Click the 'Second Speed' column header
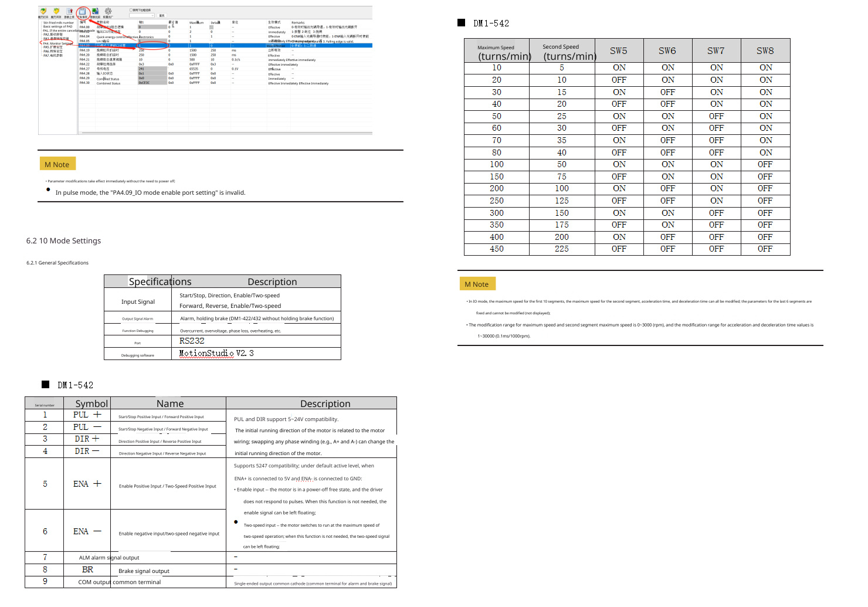The width and height of the screenshot is (868, 607). click(x=562, y=52)
